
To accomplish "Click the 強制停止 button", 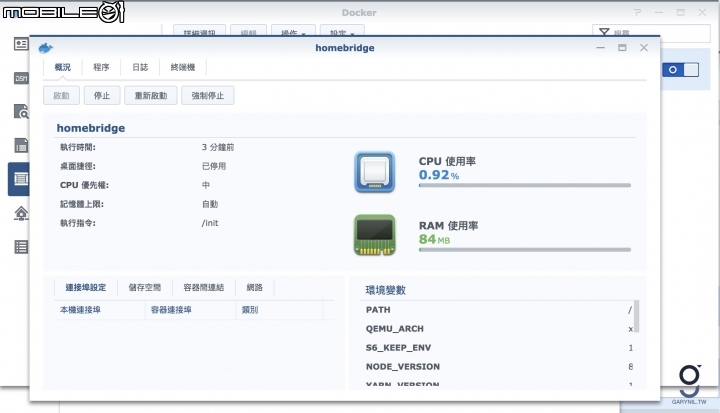I will pos(208,96).
